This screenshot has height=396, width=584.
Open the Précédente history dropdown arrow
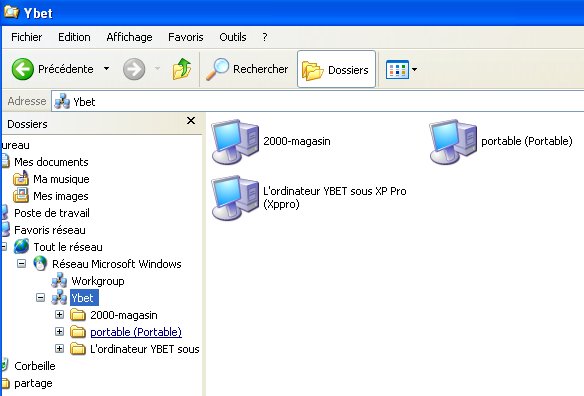coord(107,69)
